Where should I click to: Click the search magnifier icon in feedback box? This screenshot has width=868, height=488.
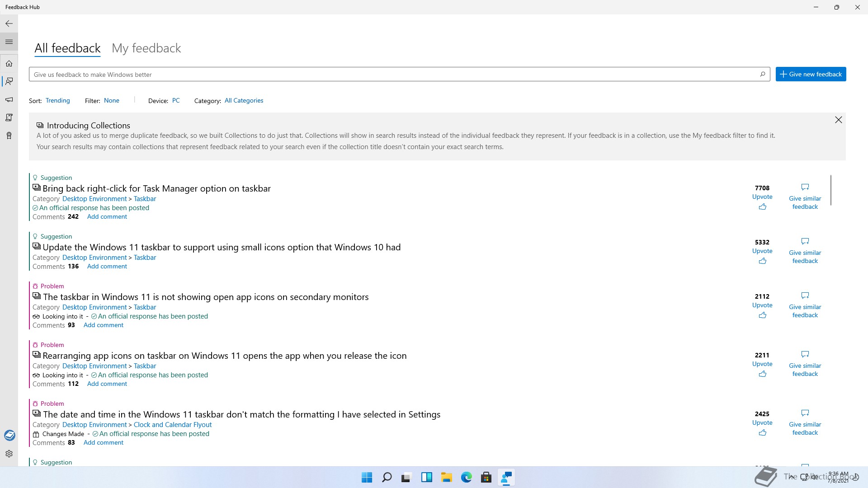[x=762, y=74]
